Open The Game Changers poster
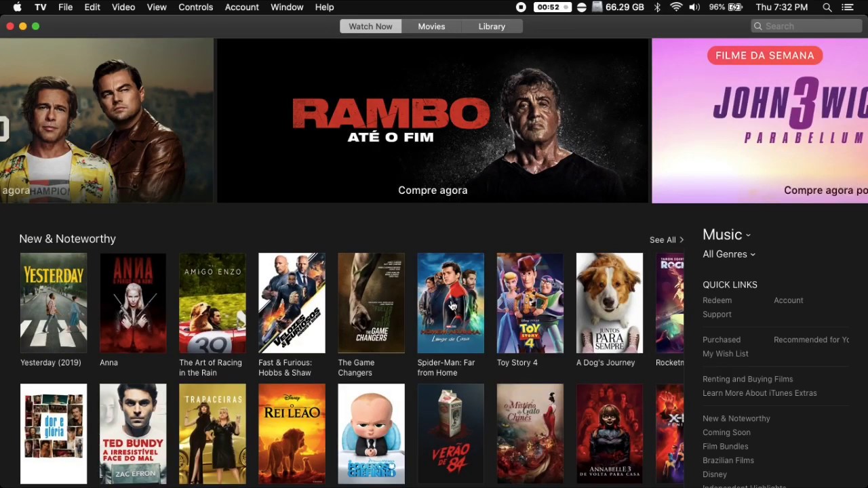This screenshot has height=488, width=868. (371, 303)
